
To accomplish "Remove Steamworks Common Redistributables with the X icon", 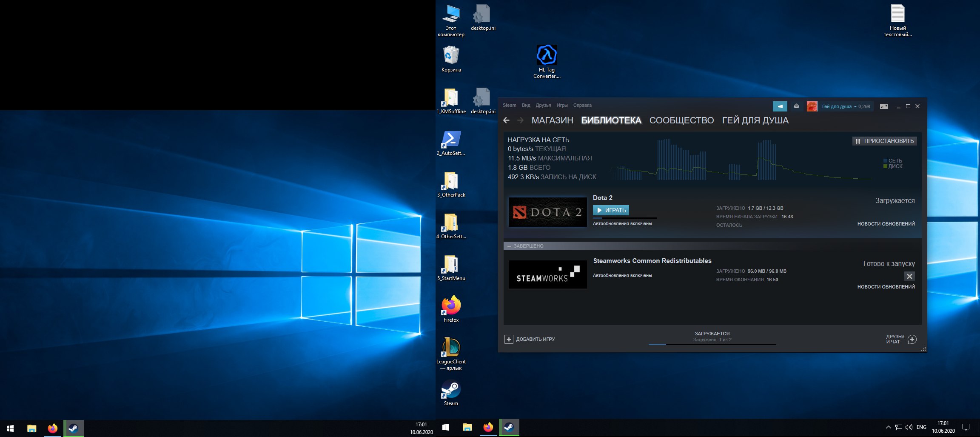I will tap(909, 276).
